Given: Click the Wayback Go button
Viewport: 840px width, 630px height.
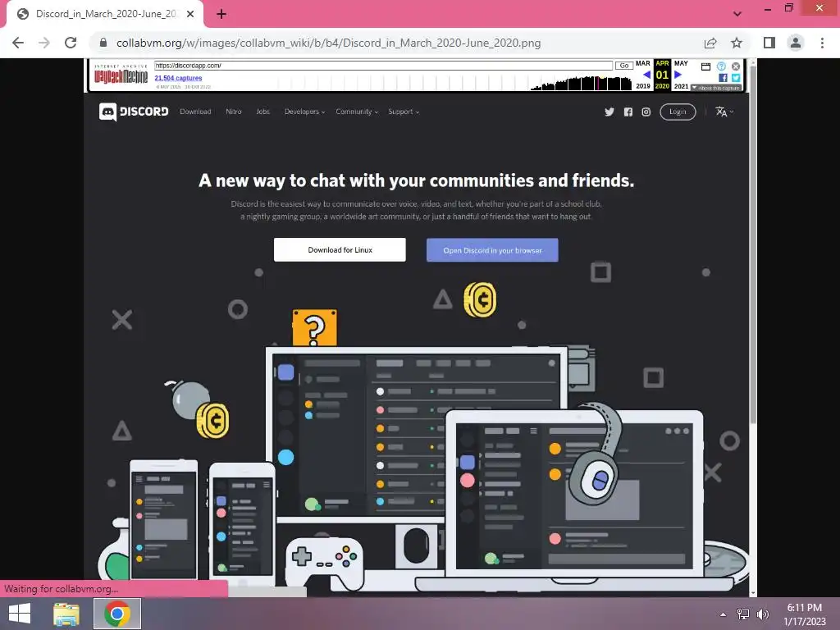Looking at the screenshot, I should [624, 66].
